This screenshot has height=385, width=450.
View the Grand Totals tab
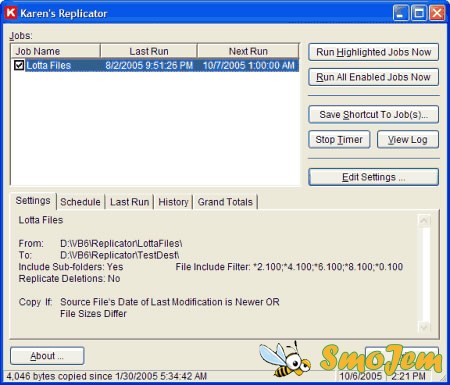pos(225,202)
